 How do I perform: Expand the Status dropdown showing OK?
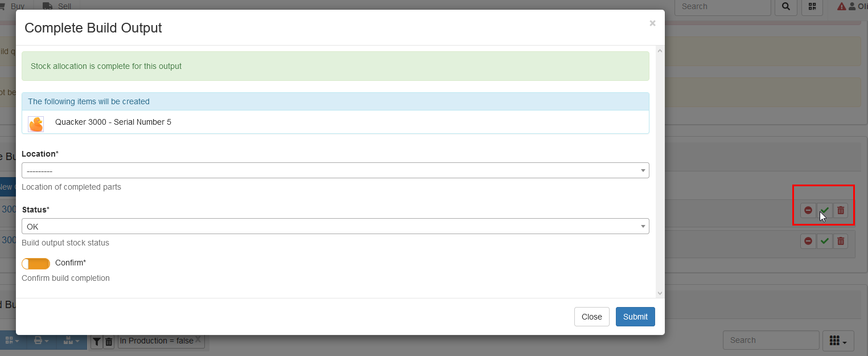click(335, 226)
